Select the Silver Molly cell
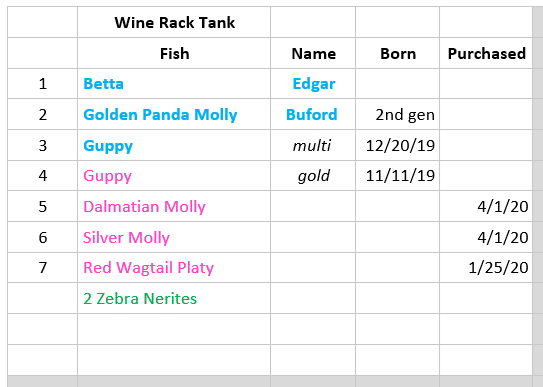543x387 pixels. tap(174, 237)
